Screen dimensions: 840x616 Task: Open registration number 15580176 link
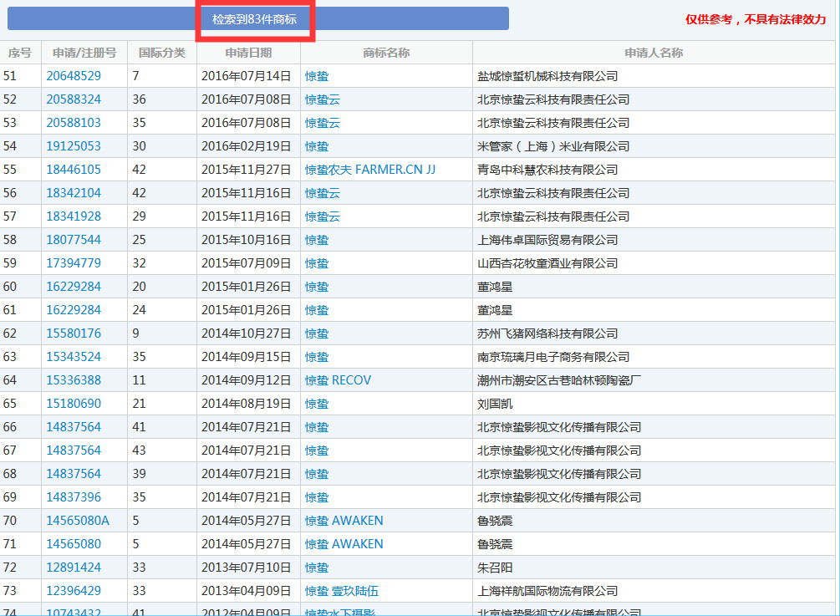[74, 333]
